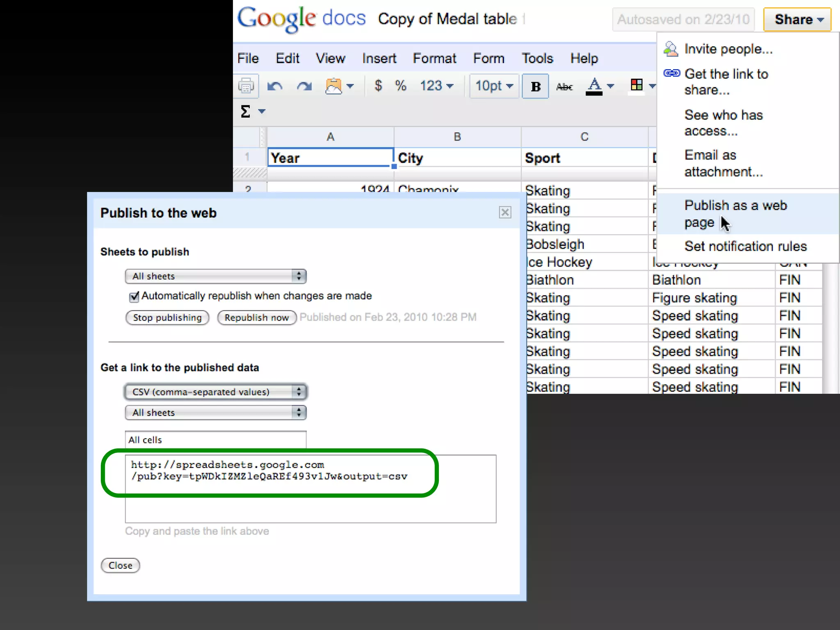
Task: Expand the 123 number format dropdown
Action: [437, 86]
